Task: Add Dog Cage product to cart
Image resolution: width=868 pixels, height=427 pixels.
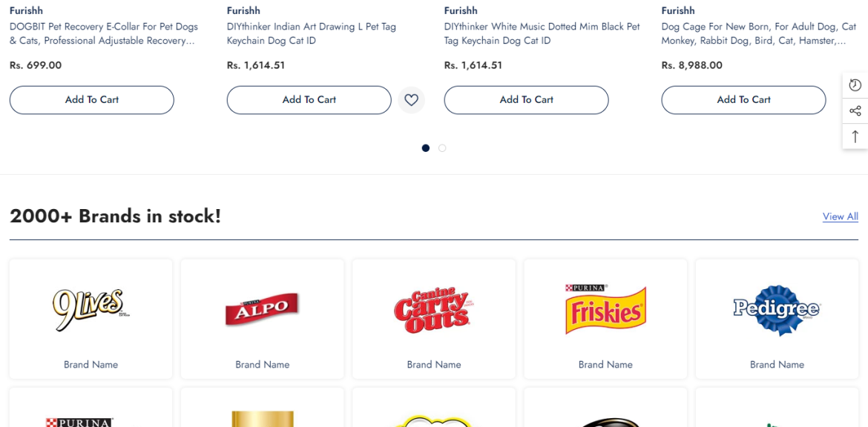Action: pyautogui.click(x=743, y=100)
